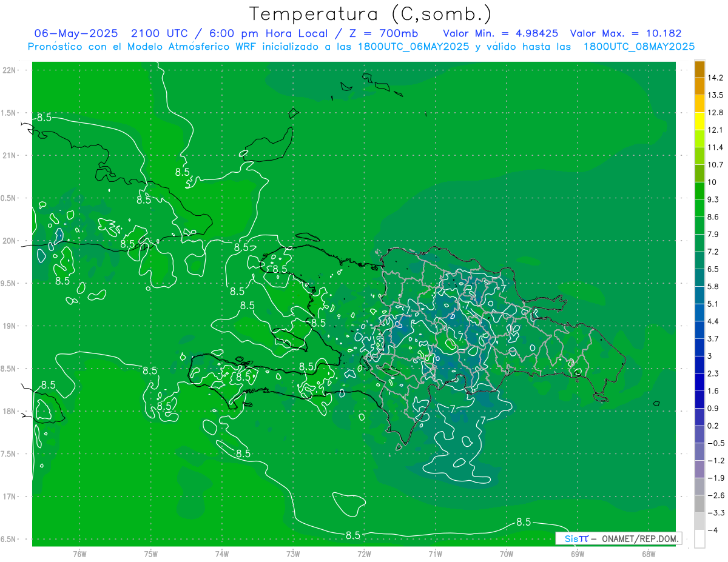Click the '-1.9' colorbar value
Viewport: 728px width, 562px height.
coord(716,478)
